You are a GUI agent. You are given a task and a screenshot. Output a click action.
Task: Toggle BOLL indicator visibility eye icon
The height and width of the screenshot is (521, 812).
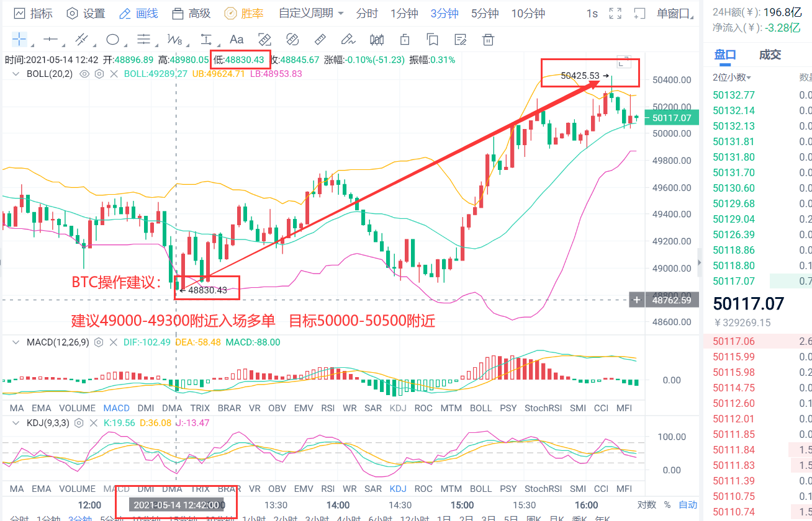pos(84,74)
